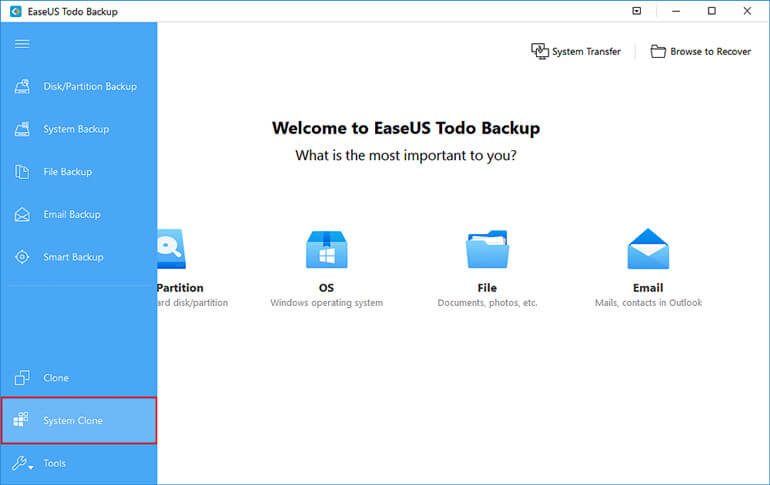Click the Smart Backup target icon
Screen dimensions: 770x485
pos(22,257)
